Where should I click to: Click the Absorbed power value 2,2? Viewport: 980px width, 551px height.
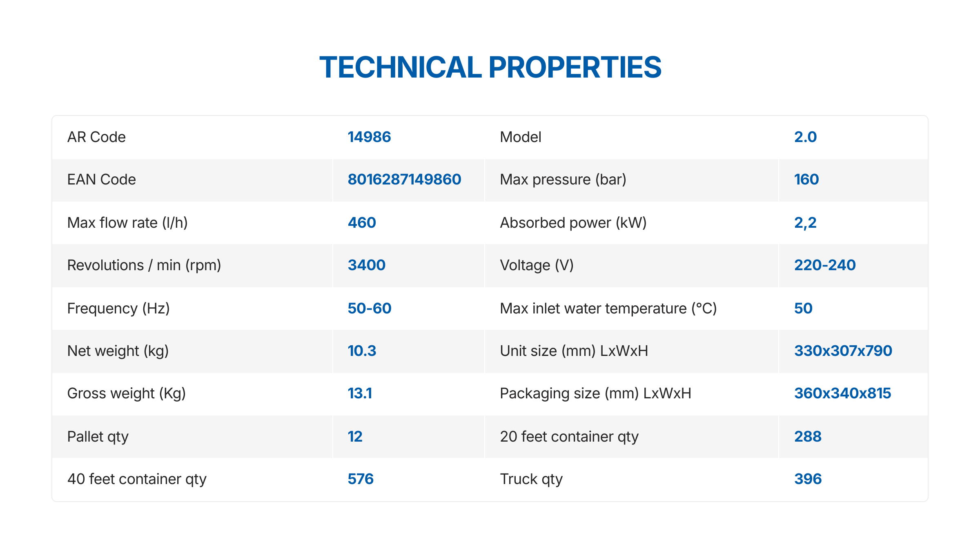click(805, 223)
